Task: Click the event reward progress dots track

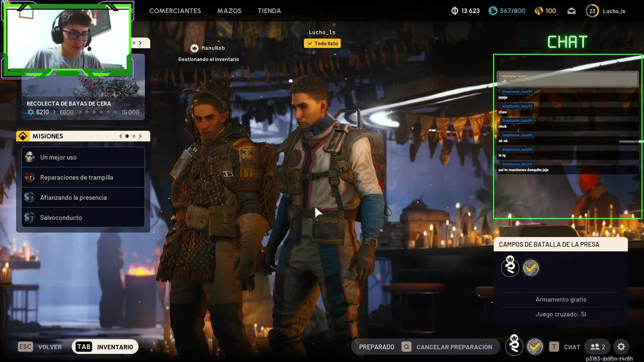Action: [x=97, y=112]
